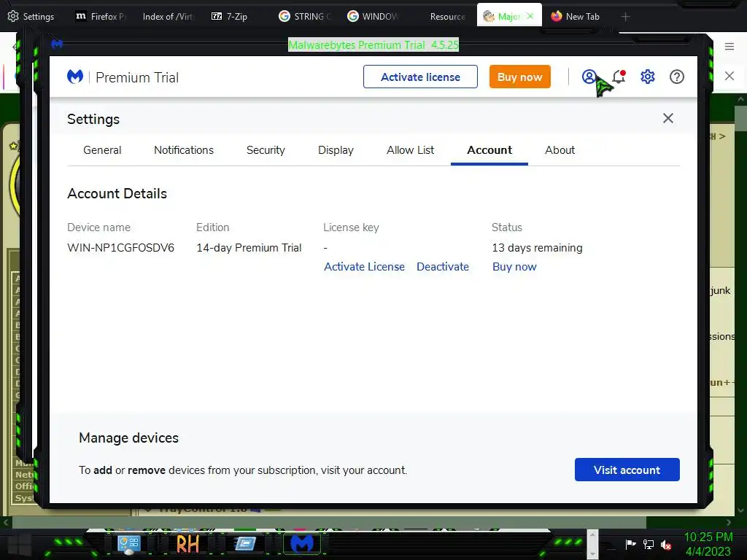
Task: Switch to the STRING browser tab
Action: (305, 16)
